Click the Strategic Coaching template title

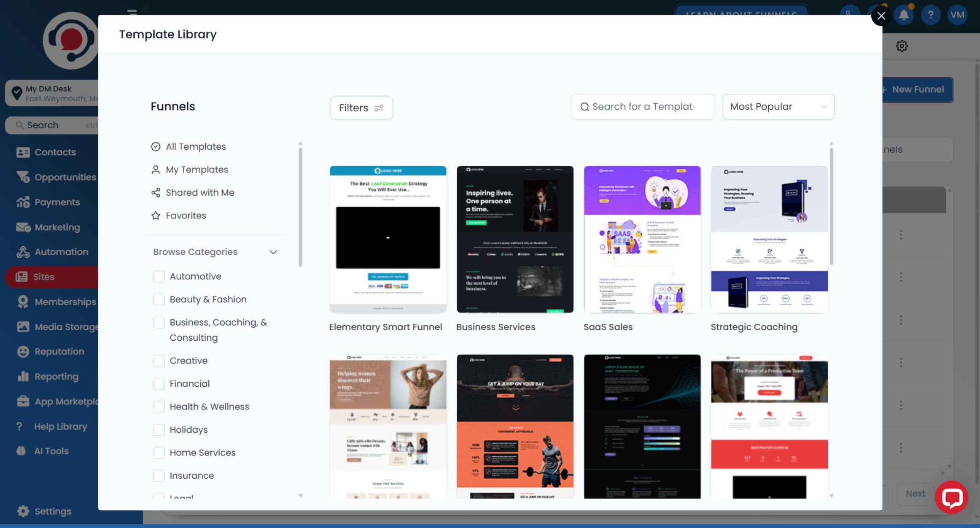pos(754,327)
